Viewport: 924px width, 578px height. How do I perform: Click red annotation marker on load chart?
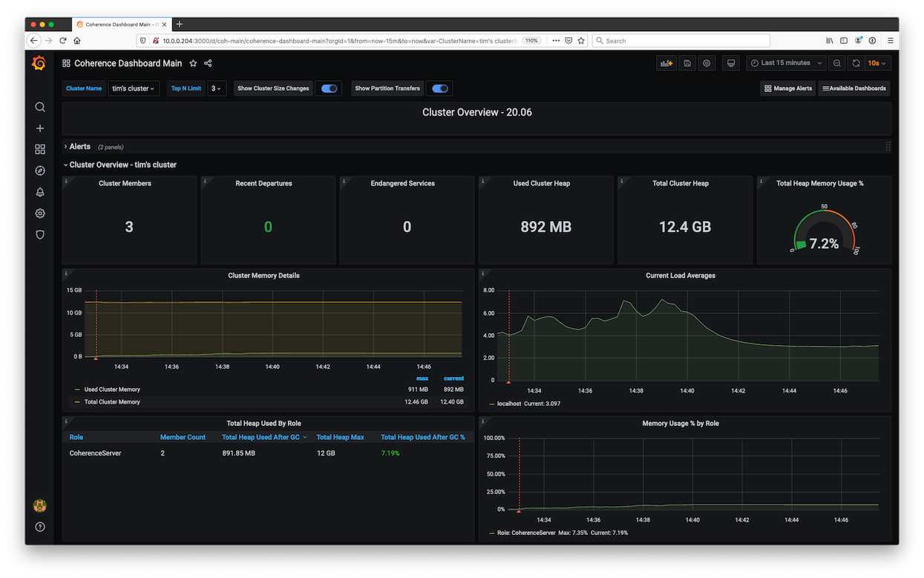click(x=508, y=383)
